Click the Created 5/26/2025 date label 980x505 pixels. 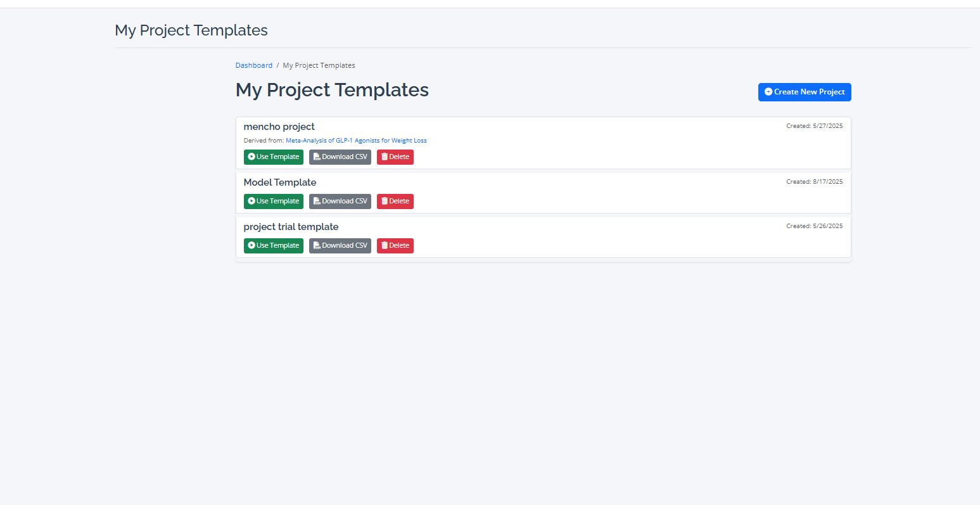click(x=814, y=226)
